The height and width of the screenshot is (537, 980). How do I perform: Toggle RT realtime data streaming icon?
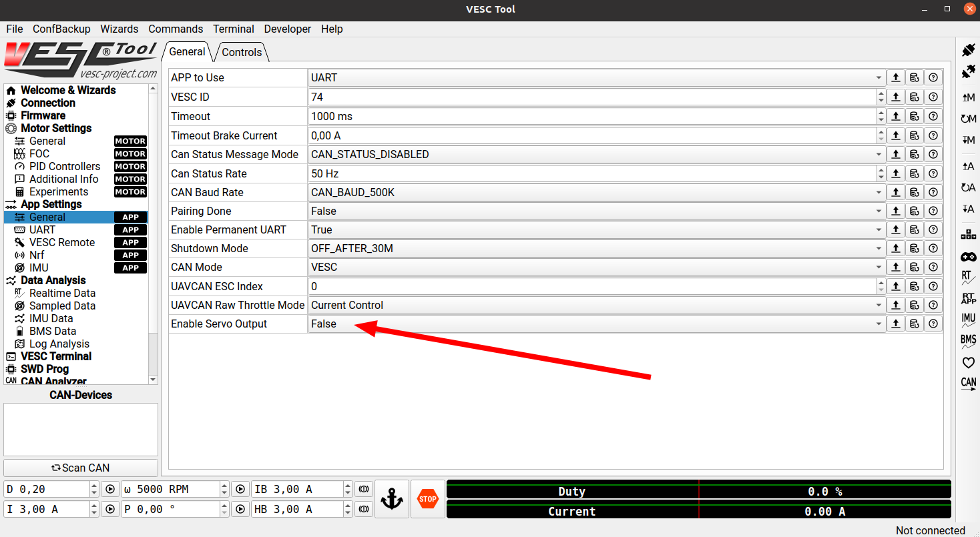968,278
